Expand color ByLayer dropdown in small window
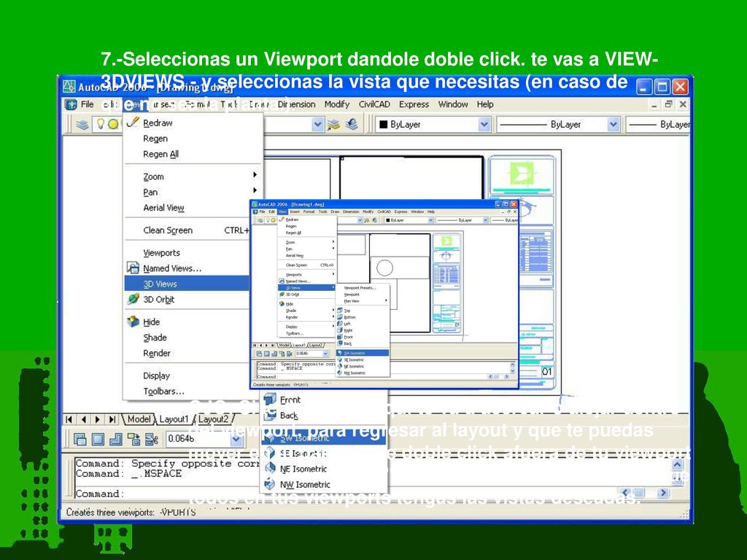747x560 pixels. 430,220
